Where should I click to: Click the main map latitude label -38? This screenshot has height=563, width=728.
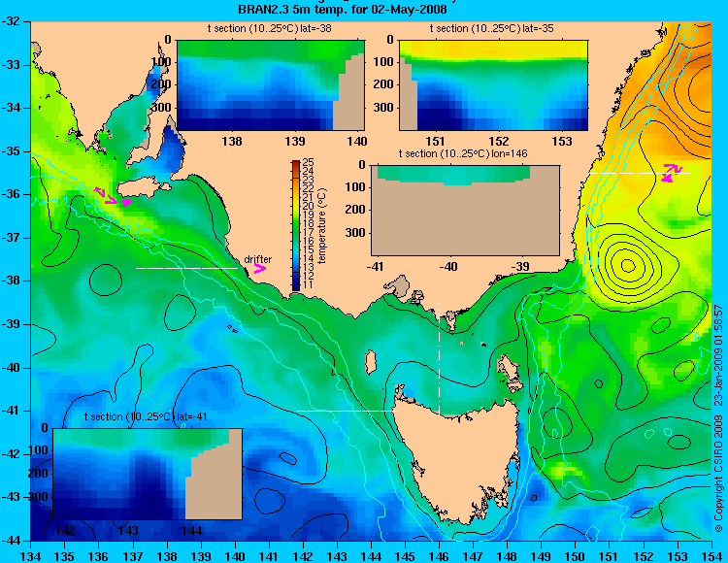(11, 281)
